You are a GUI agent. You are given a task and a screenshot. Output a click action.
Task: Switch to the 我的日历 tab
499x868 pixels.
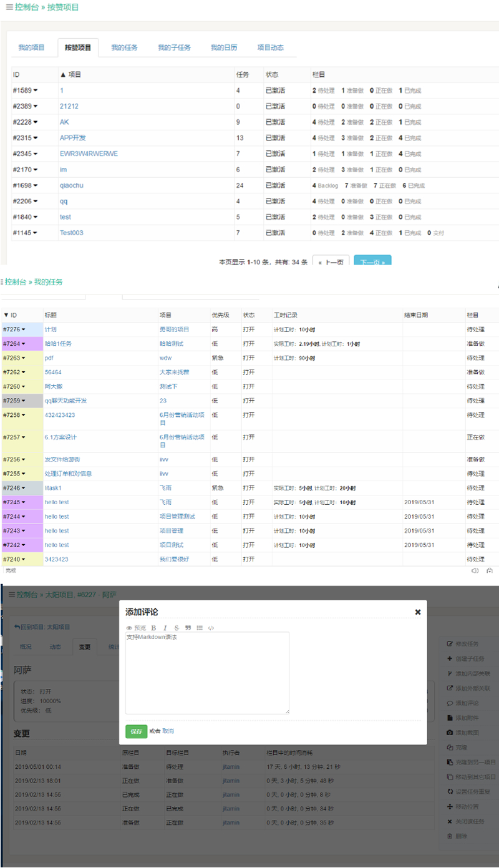pos(225,47)
